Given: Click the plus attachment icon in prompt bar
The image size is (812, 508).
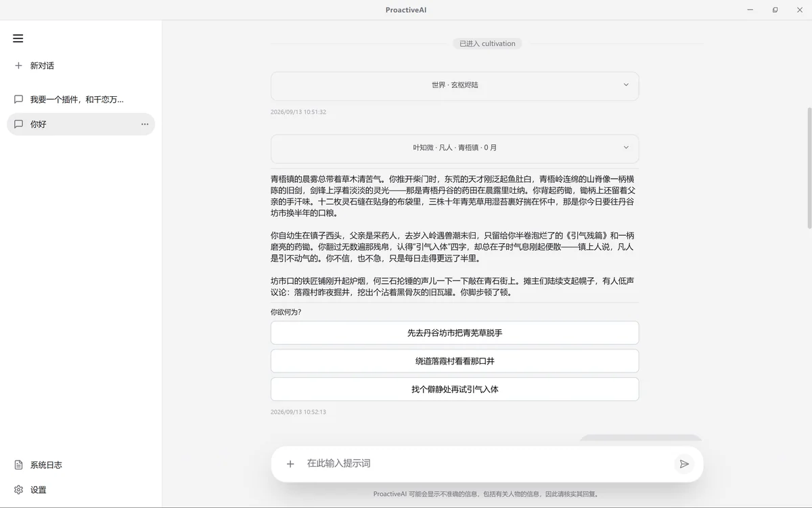Looking at the screenshot, I should click(290, 464).
